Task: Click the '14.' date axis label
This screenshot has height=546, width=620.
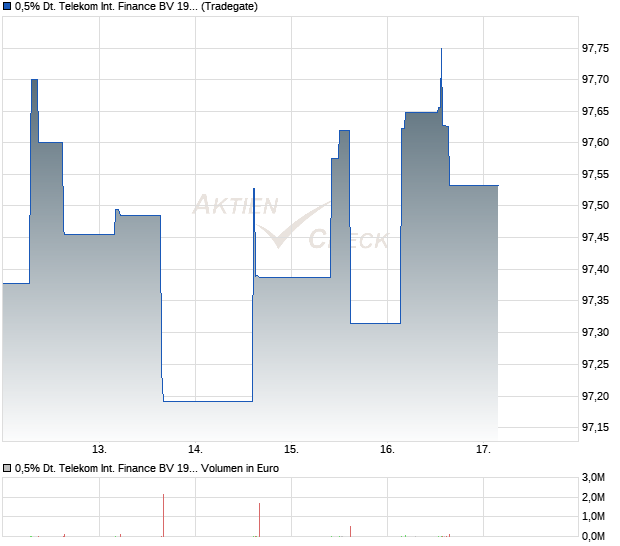Action: (x=195, y=450)
